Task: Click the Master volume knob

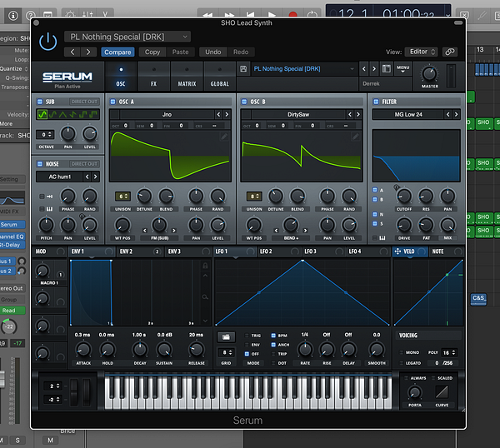Action: point(429,72)
